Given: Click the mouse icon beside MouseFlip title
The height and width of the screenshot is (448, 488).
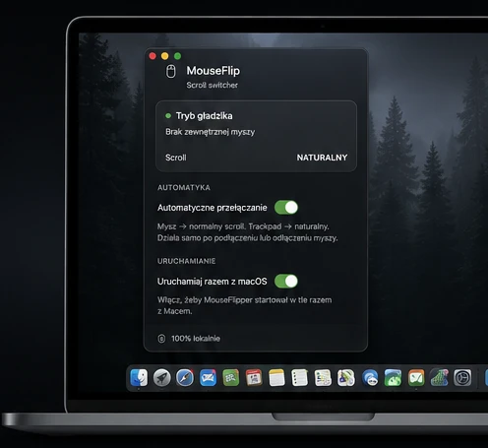Looking at the screenshot, I should pos(170,71).
